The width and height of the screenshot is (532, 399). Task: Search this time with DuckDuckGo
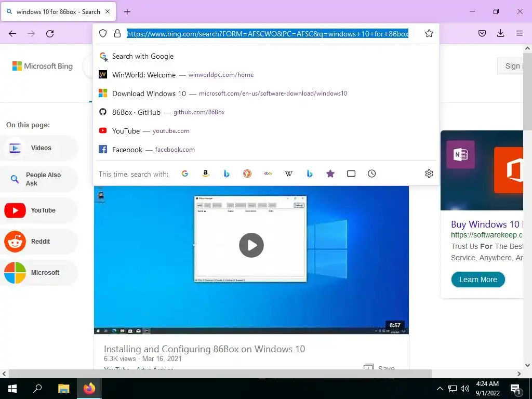tap(247, 174)
